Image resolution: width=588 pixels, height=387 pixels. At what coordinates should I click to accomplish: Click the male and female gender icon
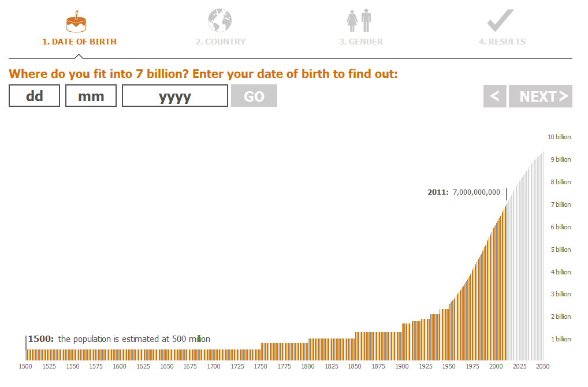tap(359, 21)
